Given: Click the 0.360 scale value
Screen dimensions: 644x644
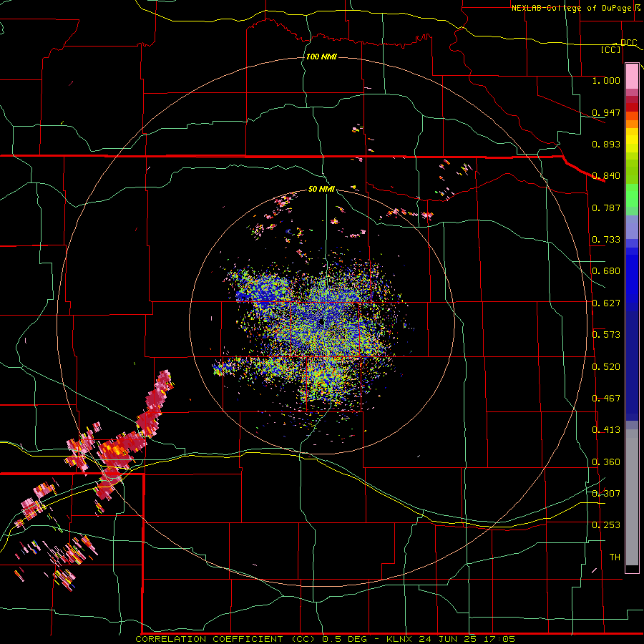Looking at the screenshot, I should (606, 462).
